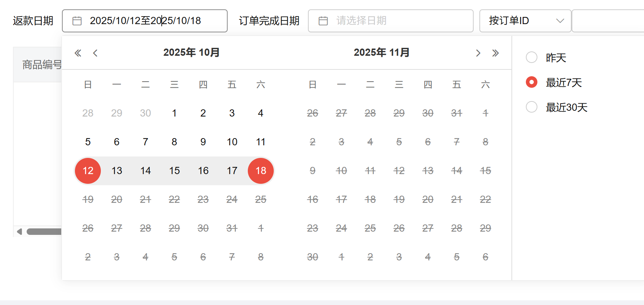
Task: Choose the 最近30天 radio option
Action: pos(532,107)
